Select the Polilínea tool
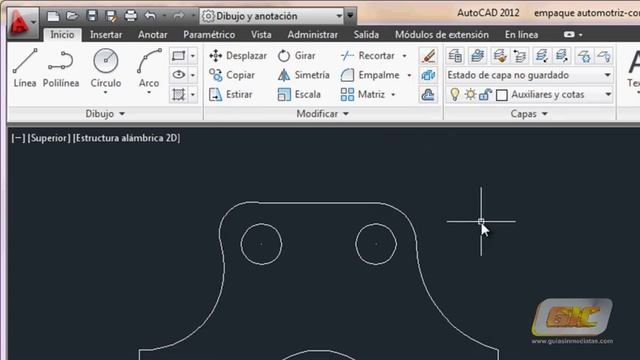 pyautogui.click(x=61, y=68)
